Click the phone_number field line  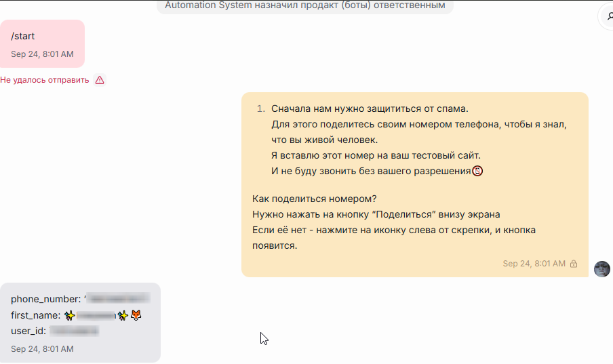(x=81, y=299)
